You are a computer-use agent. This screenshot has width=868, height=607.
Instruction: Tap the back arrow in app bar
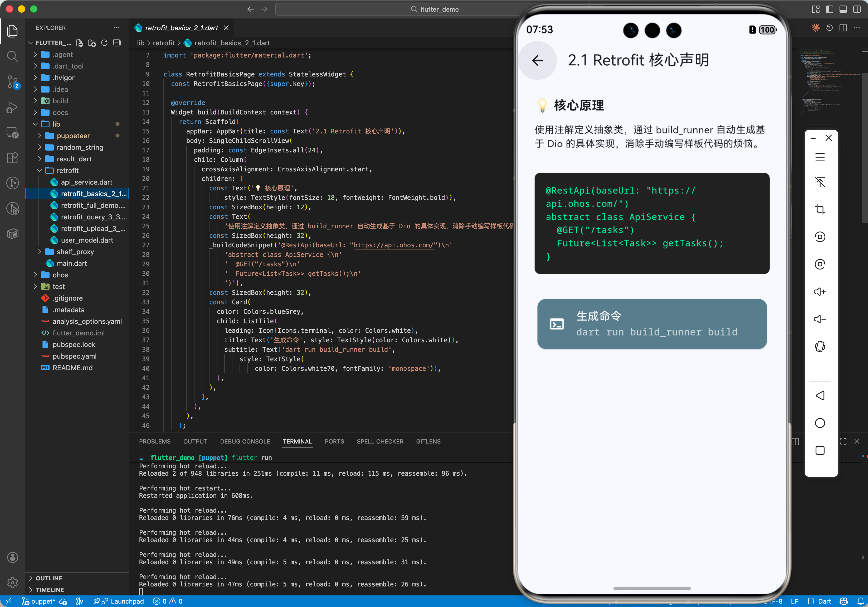click(537, 60)
